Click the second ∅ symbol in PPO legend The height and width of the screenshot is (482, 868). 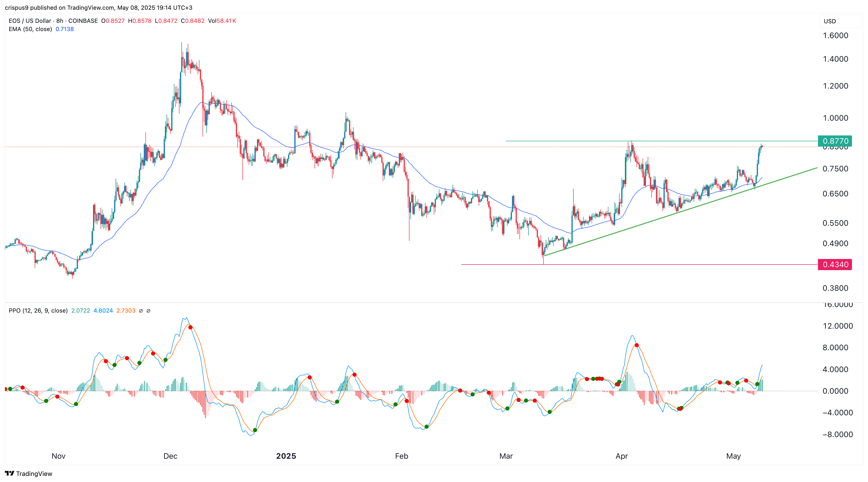pos(149,311)
